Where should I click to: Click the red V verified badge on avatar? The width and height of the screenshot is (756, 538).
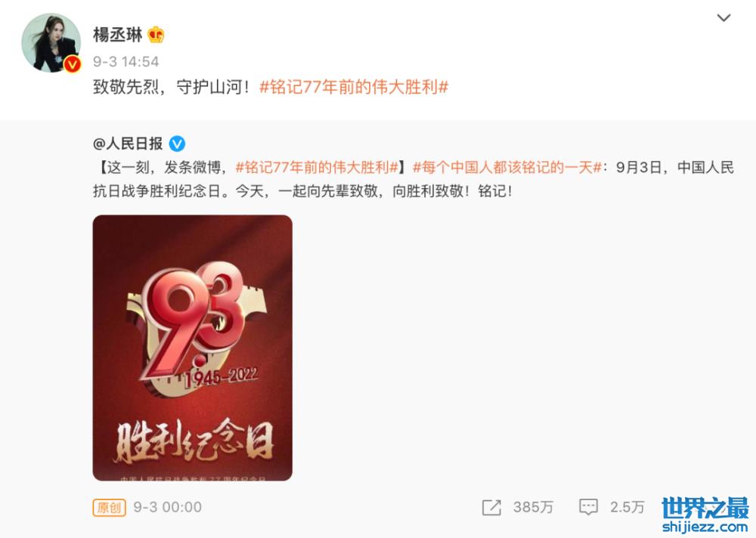[73, 64]
